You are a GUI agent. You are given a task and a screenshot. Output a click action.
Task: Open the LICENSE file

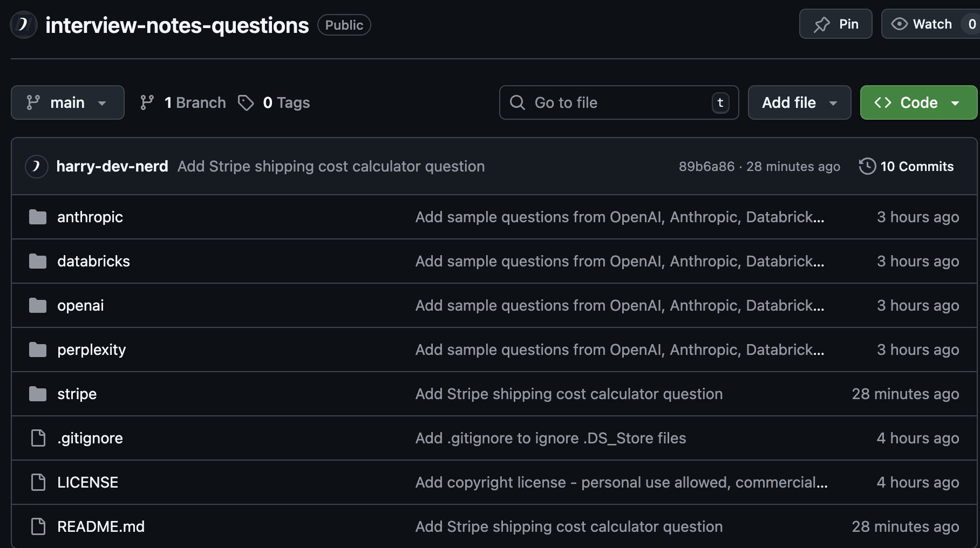(x=87, y=482)
